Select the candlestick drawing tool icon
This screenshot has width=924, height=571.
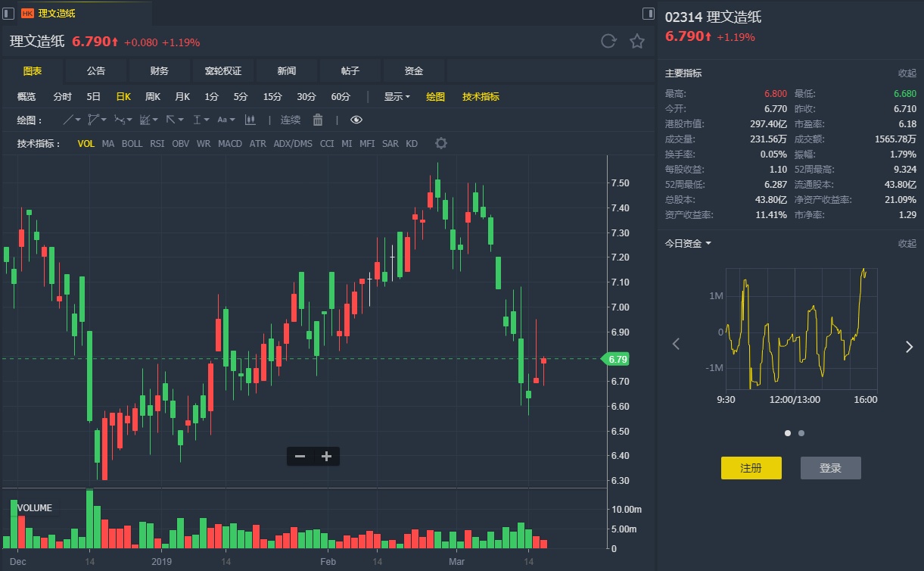[x=250, y=120]
